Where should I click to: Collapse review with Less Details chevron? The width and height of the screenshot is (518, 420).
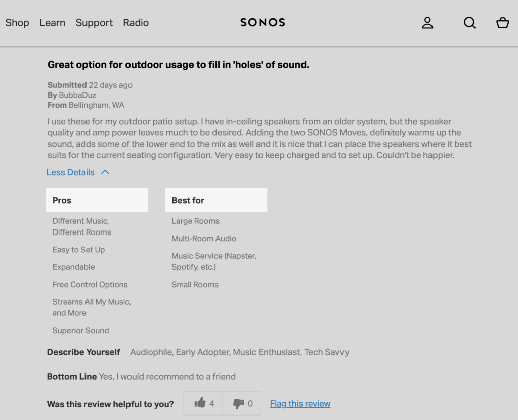click(x=105, y=172)
